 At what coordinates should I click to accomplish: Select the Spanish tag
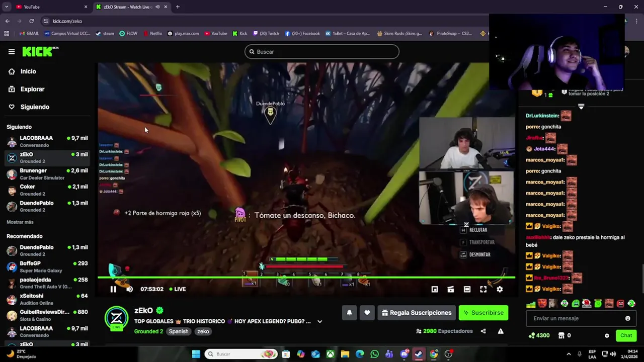pyautogui.click(x=179, y=331)
